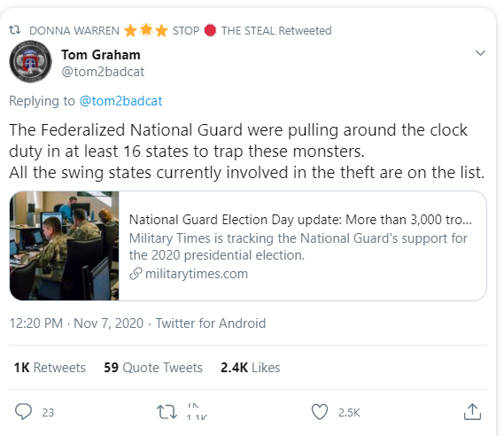Open the @tom2badcat reply mention link
The image size is (504, 436).
(x=120, y=101)
